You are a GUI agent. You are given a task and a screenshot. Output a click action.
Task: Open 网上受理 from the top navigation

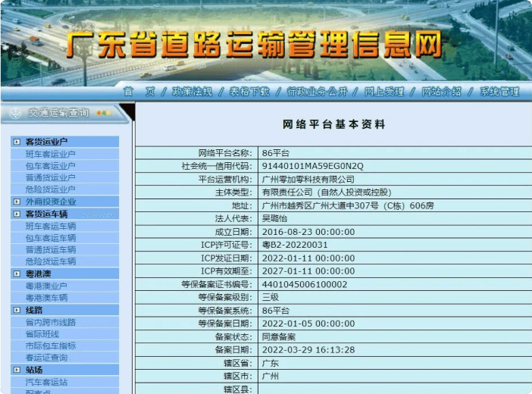[384, 92]
